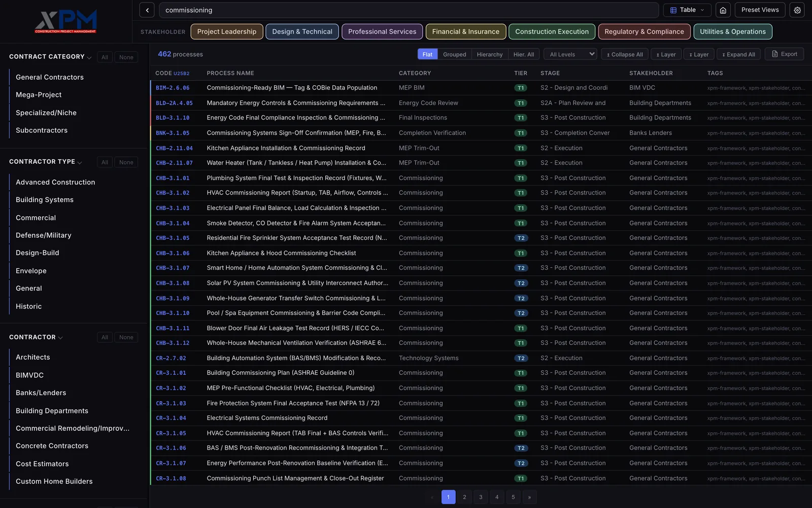Go to page 3 of results
This screenshot has height=508, width=812.
tap(481, 497)
